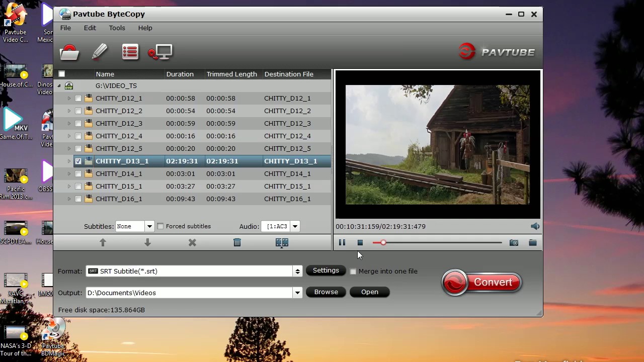The image size is (644, 362).
Task: Open the Audio track dropdown
Action: click(295, 226)
